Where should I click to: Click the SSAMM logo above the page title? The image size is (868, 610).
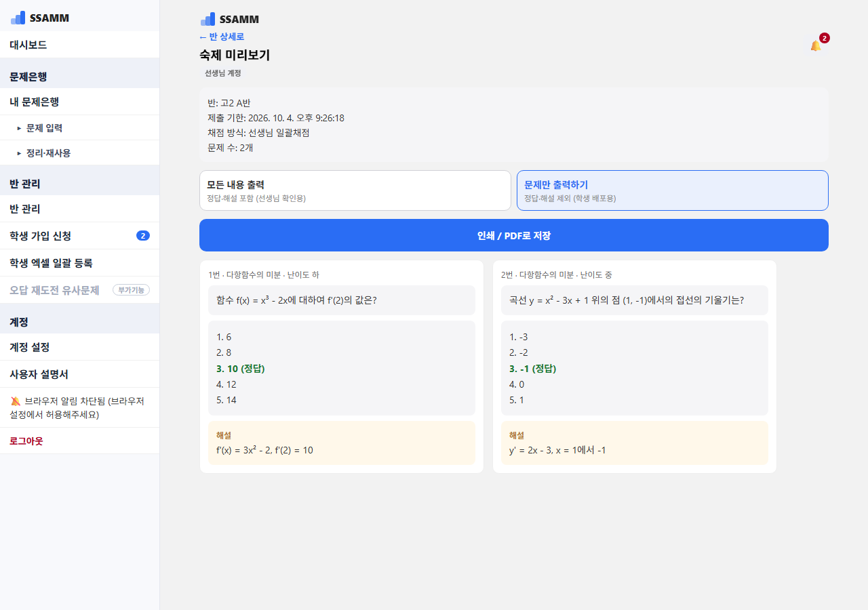click(x=230, y=19)
